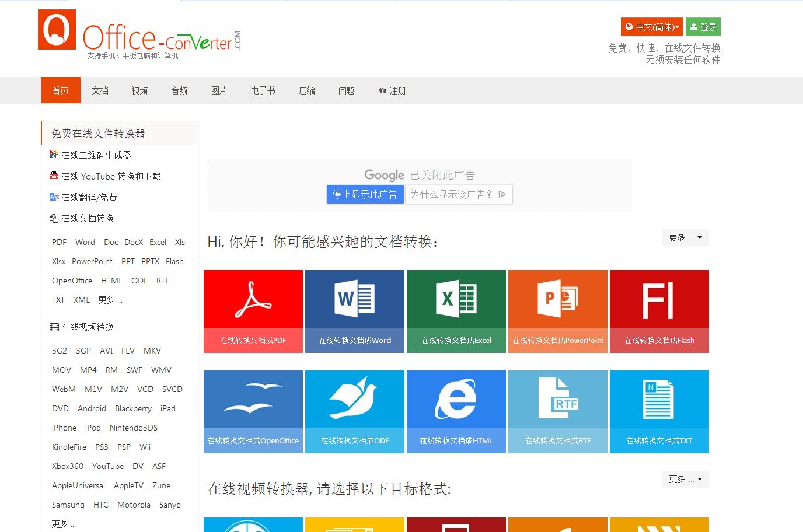This screenshot has height=532, width=803.
Task: Open the 压缩 navigation menu
Action: click(x=307, y=90)
